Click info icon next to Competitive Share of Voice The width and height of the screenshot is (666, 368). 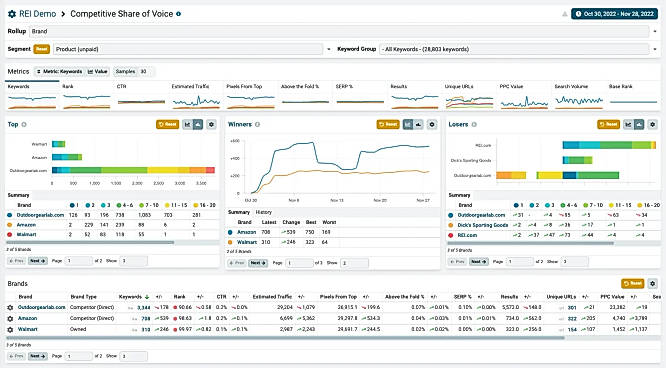pyautogui.click(x=178, y=14)
